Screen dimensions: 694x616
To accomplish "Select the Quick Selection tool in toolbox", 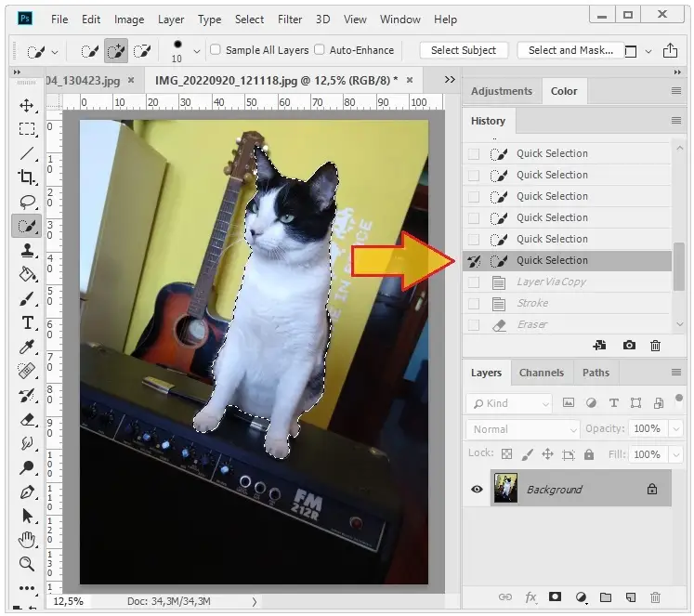I will tap(27, 226).
